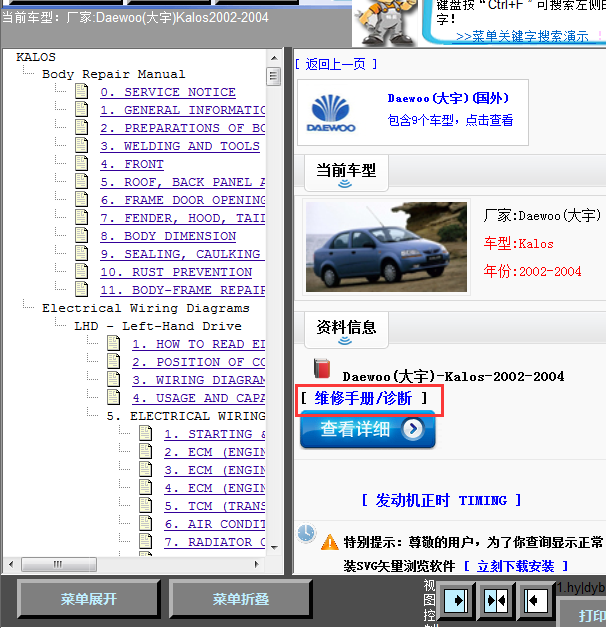Click page icon beside 3. WELDING AND TOOLS
This screenshot has height=628, width=606.
click(x=82, y=145)
